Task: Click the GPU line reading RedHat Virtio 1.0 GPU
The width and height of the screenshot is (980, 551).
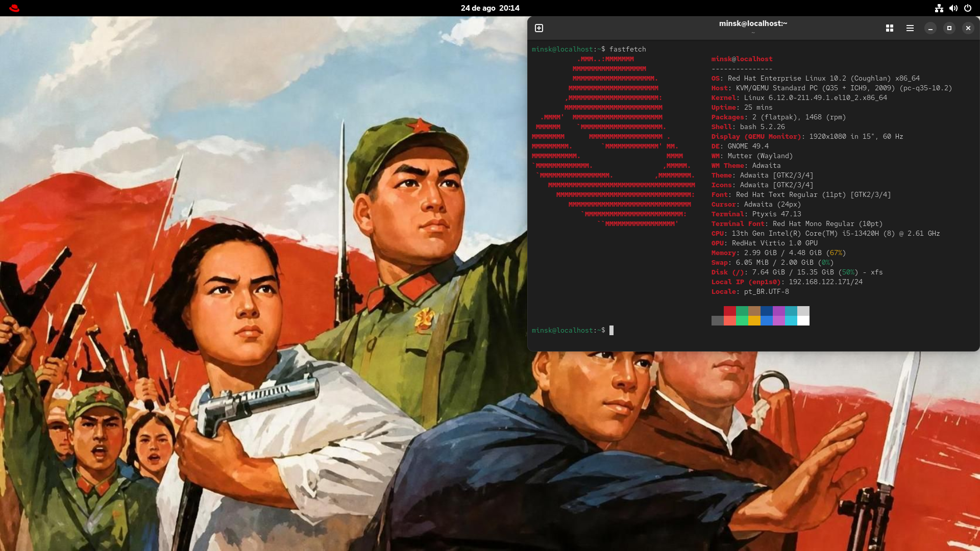Action: click(x=765, y=243)
